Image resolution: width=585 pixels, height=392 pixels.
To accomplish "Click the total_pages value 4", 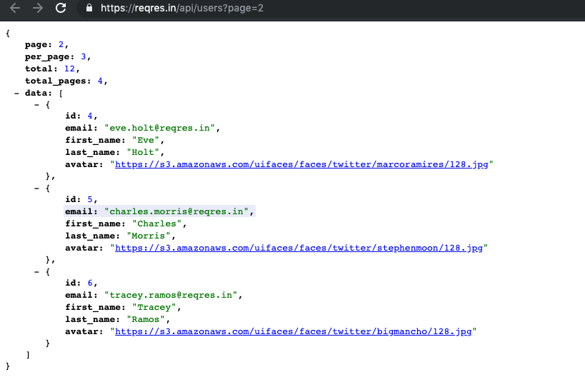I will 101,81.
